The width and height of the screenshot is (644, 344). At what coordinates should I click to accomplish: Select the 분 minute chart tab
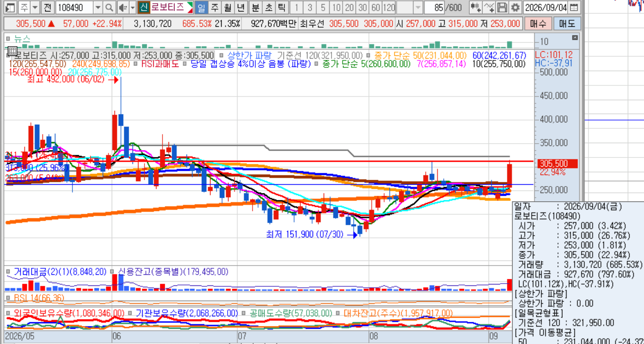pyautogui.click(x=255, y=7)
